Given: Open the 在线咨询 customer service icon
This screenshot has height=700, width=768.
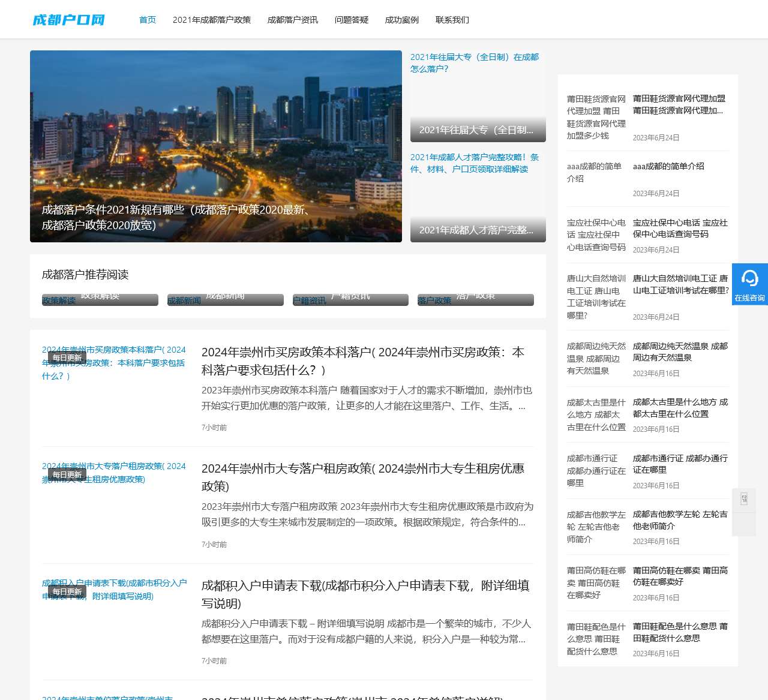Looking at the screenshot, I should click(x=750, y=283).
